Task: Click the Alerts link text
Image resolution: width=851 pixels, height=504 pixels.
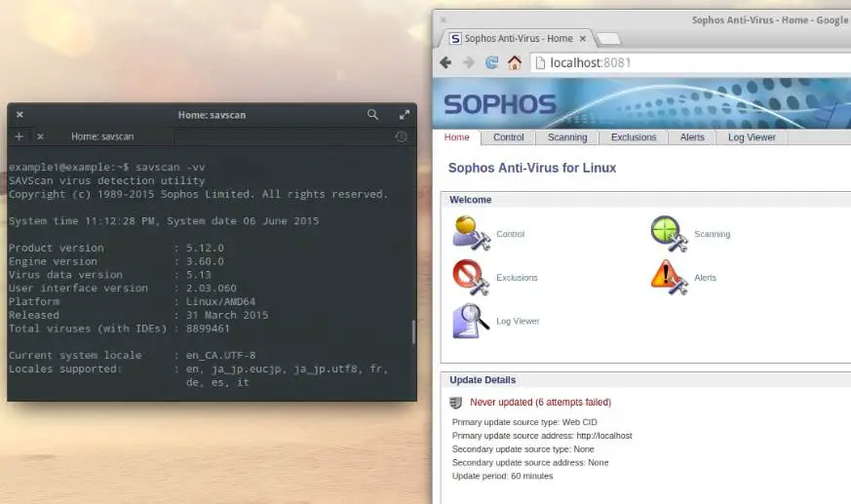Action: point(705,277)
